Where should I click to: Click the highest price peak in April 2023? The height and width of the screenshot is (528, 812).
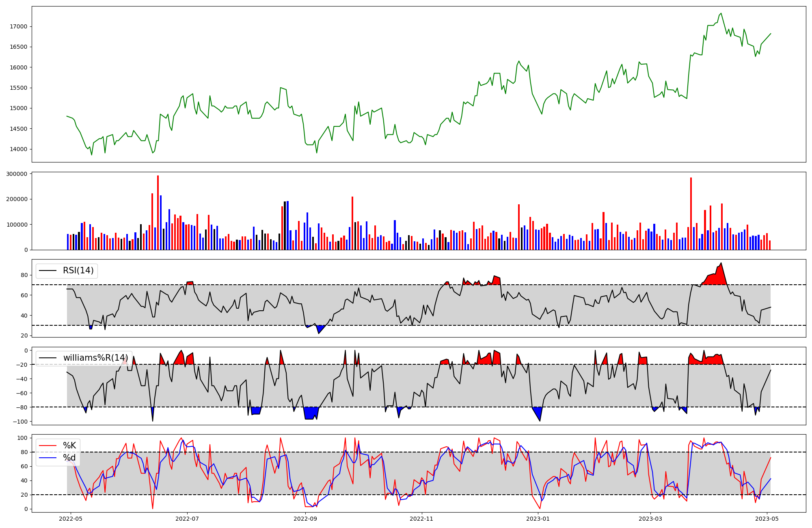click(721, 13)
